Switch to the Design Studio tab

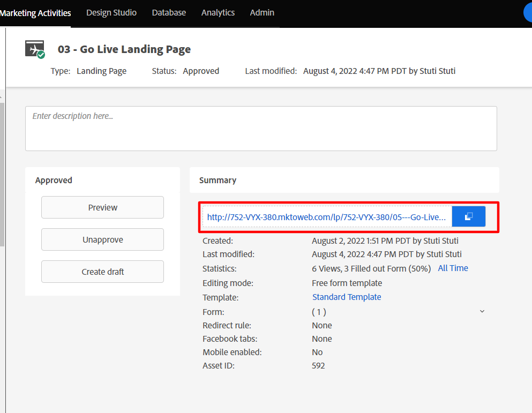[111, 12]
